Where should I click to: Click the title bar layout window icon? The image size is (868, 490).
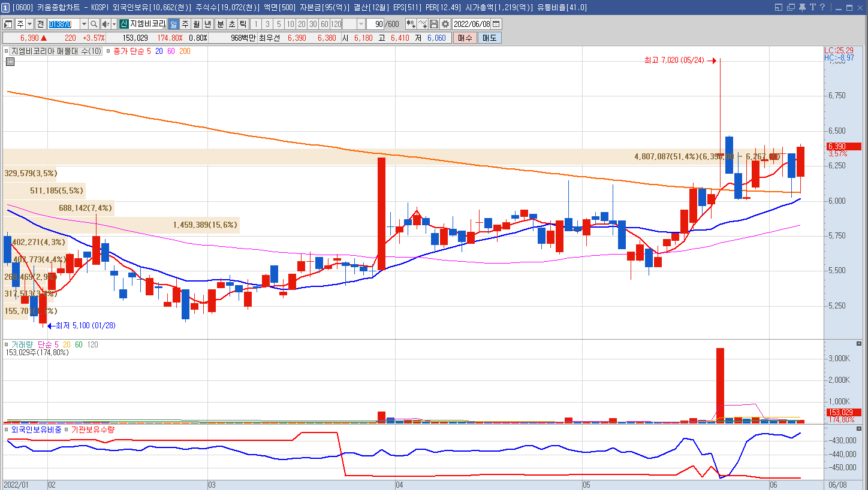pos(779,7)
